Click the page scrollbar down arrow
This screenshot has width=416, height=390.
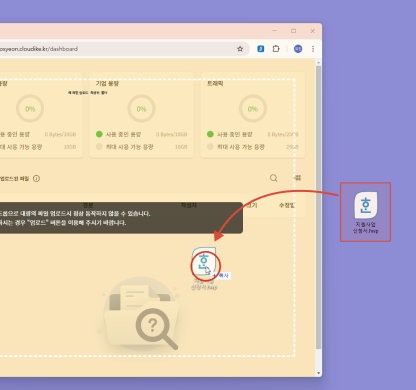[319, 373]
